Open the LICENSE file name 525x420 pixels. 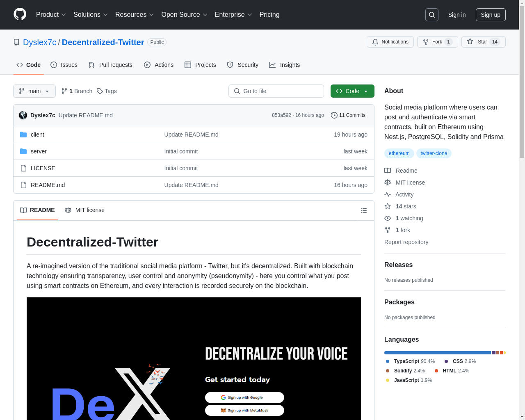click(x=43, y=168)
